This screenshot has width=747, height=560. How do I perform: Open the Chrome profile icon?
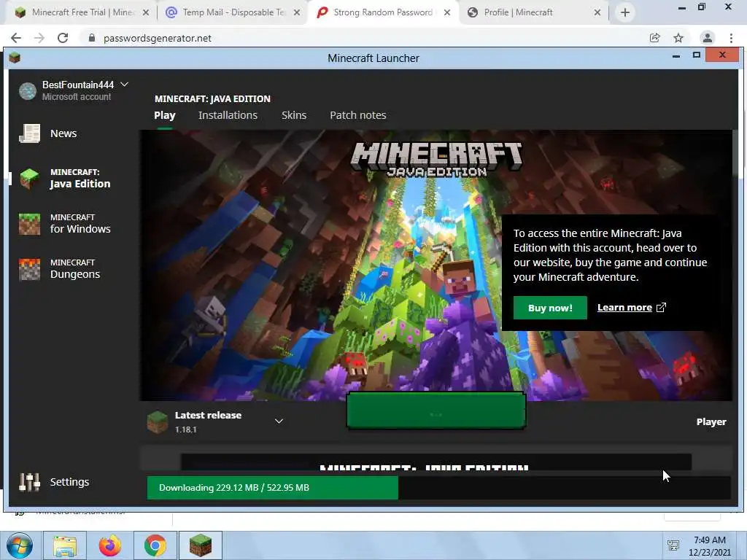pos(708,38)
